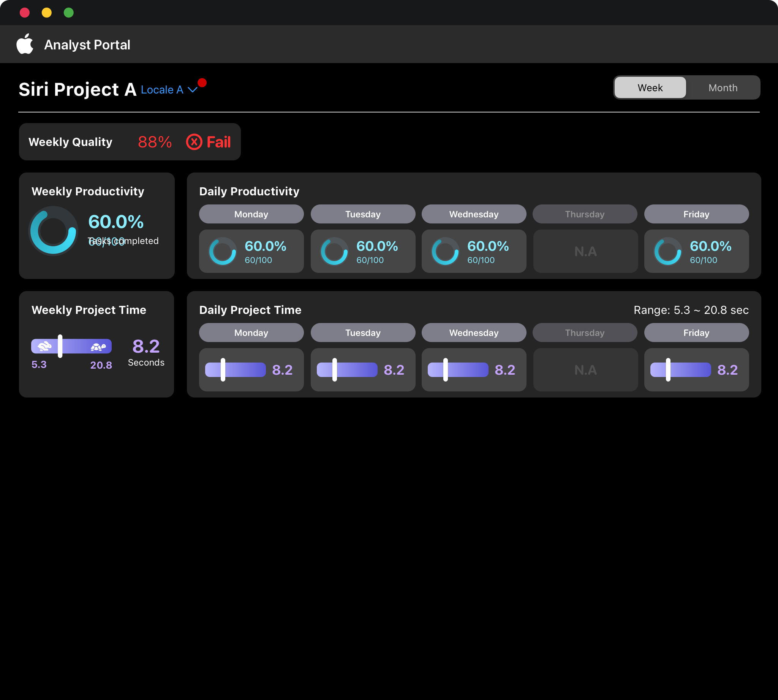Select Friday in Daily Project Time

point(696,333)
